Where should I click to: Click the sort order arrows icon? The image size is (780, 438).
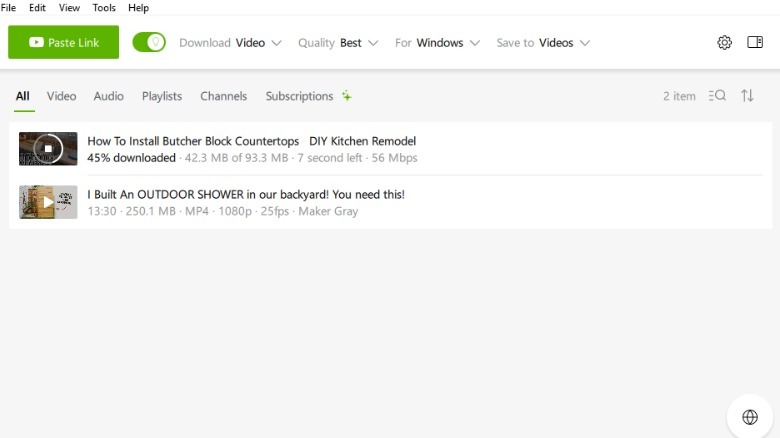click(747, 96)
